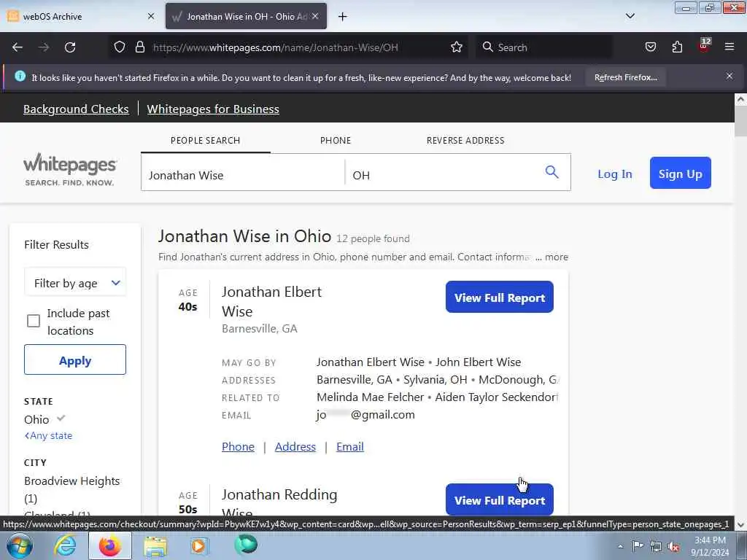Click the scrollbar up arrow
The height and width of the screenshot is (560, 747).
(x=740, y=99)
